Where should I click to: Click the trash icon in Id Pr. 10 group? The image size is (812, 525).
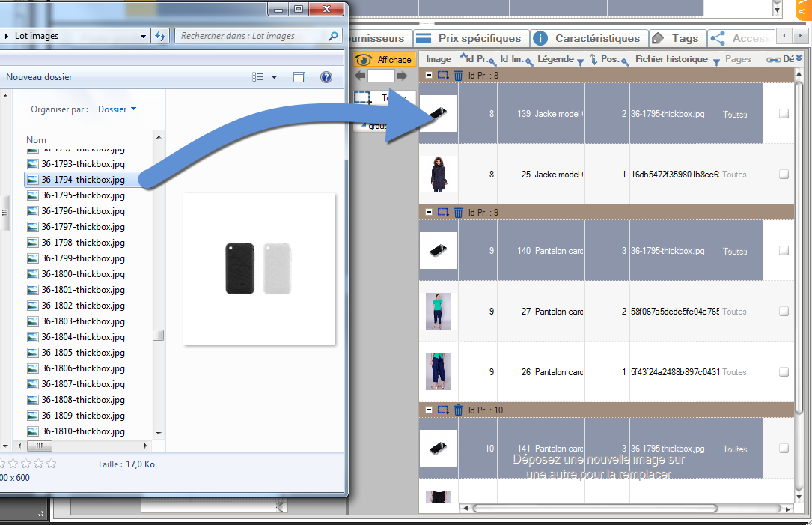[x=458, y=410]
